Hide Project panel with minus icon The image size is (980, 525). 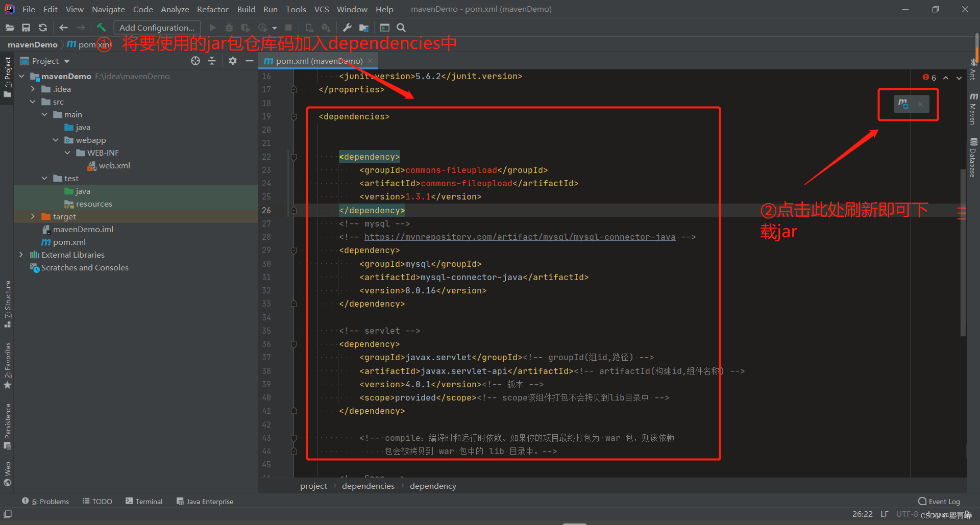point(249,61)
